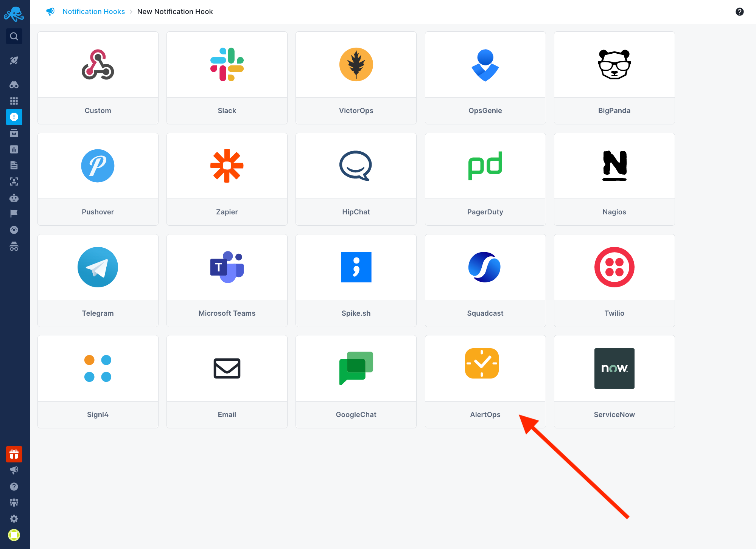The width and height of the screenshot is (756, 549).
Task: Click the PagerDuty label
Action: [485, 212]
